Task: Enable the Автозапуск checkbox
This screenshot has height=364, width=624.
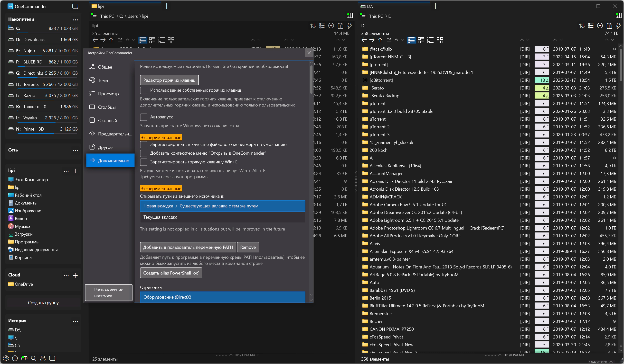Action: 144,117
